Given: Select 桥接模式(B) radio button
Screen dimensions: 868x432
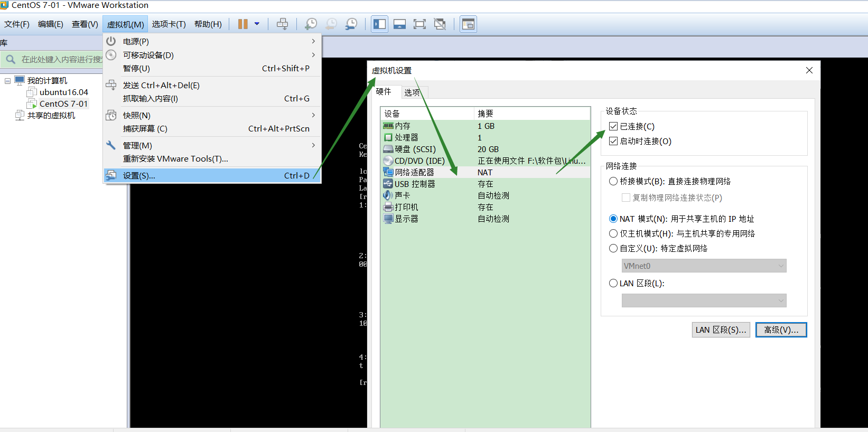Looking at the screenshot, I should click(613, 181).
